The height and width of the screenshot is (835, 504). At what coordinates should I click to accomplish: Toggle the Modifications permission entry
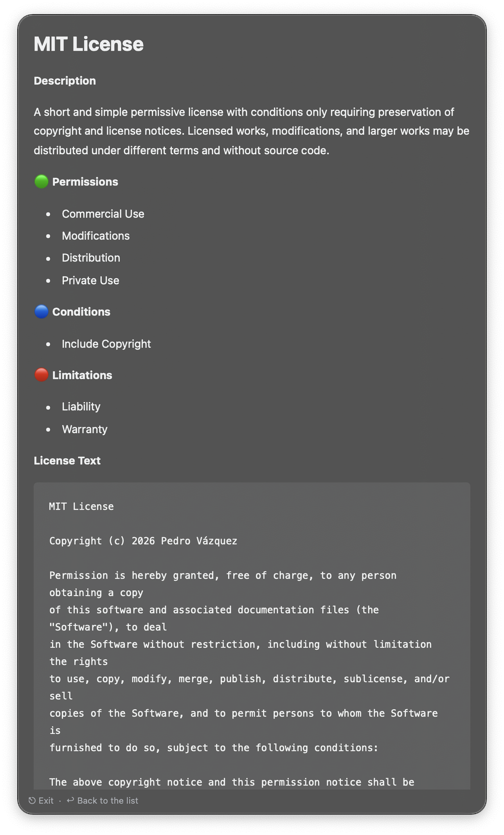coord(96,235)
